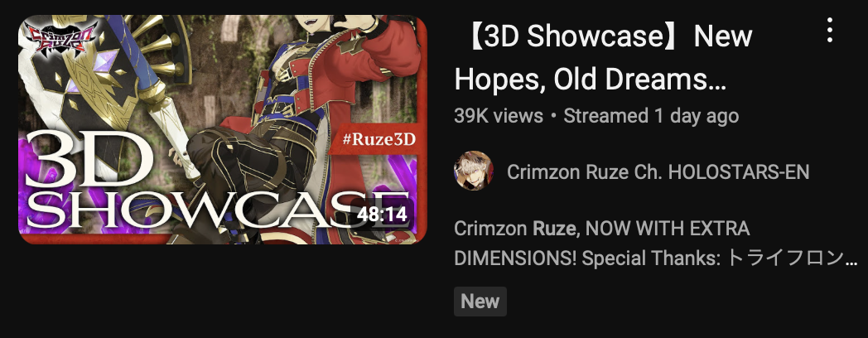Click the HOLOSTARS-EN part of the channel name
The width and height of the screenshot is (868, 338).
point(739,171)
